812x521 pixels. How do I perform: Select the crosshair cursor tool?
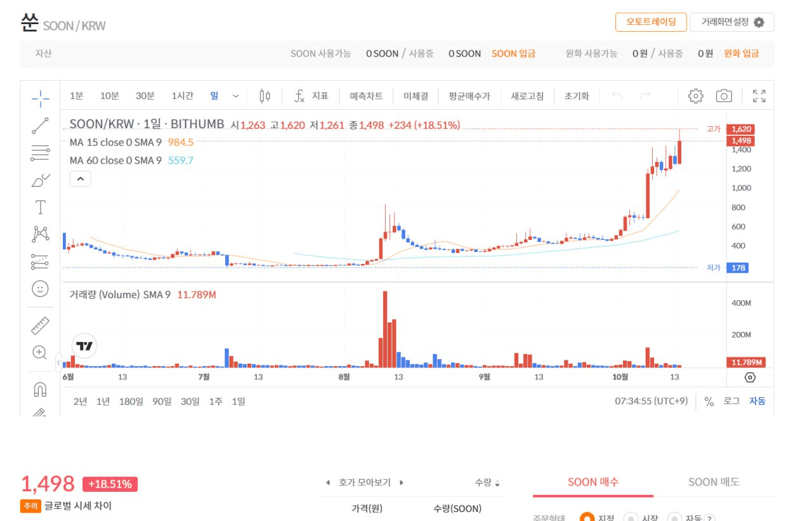(40, 96)
